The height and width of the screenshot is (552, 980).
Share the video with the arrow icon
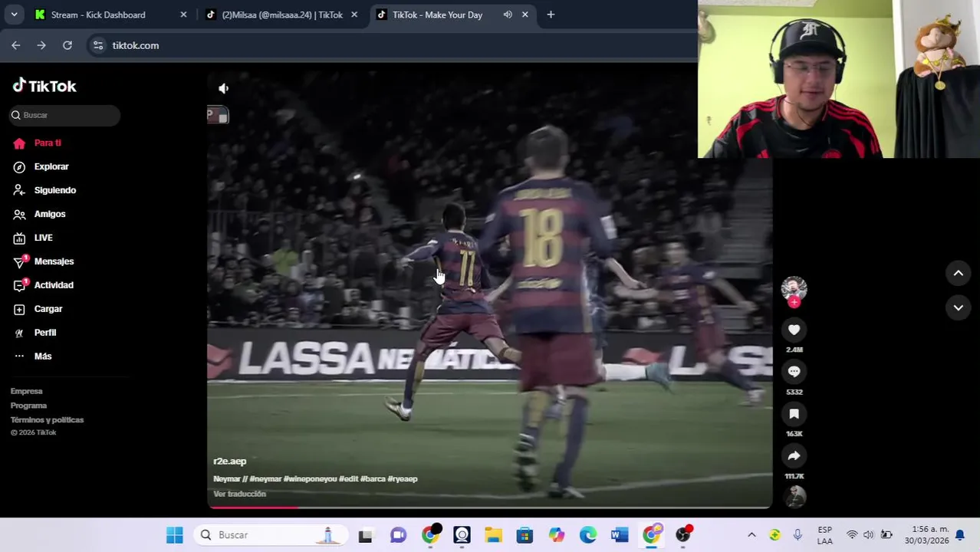794,456
